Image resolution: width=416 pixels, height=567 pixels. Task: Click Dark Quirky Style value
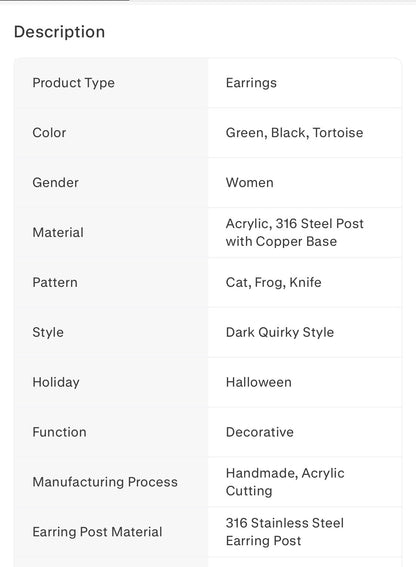[x=280, y=332]
